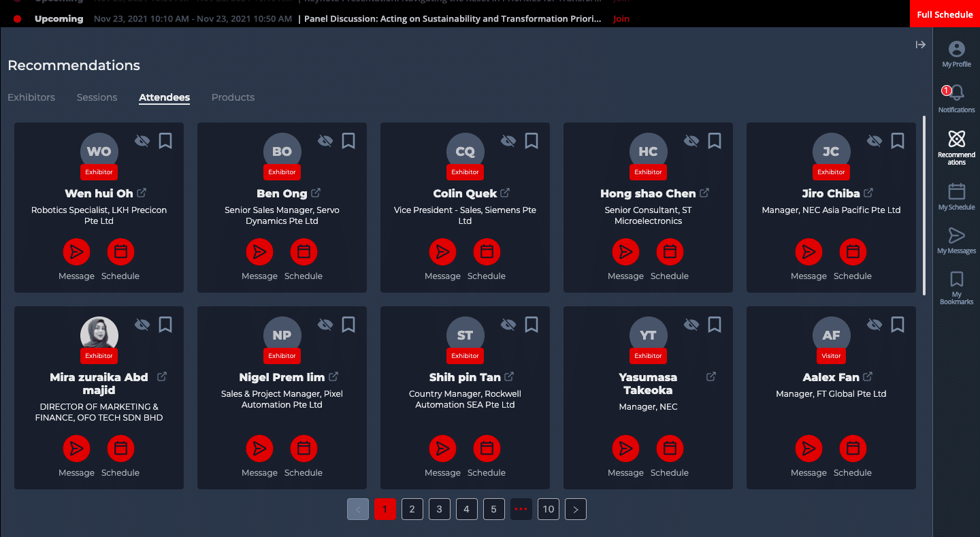Check Notifications in the right sidebar

coord(956,97)
